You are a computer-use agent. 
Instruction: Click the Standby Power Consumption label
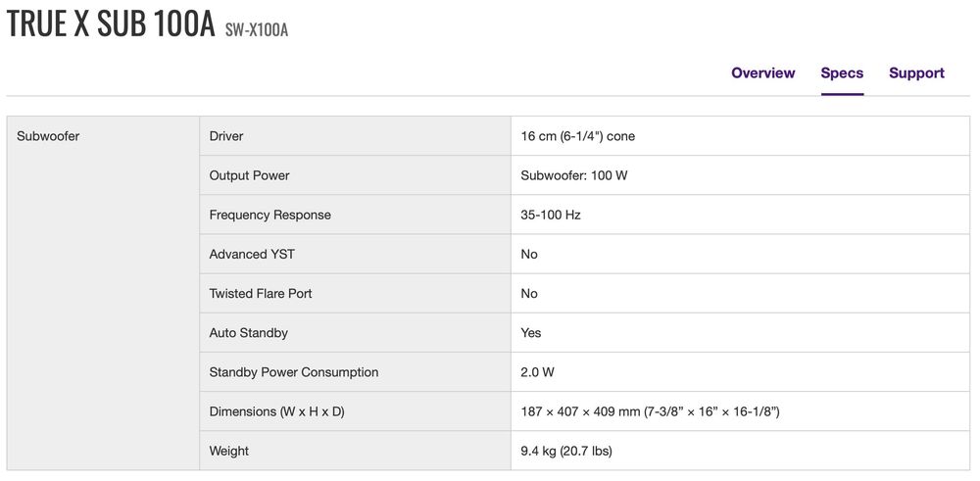pyautogui.click(x=293, y=372)
